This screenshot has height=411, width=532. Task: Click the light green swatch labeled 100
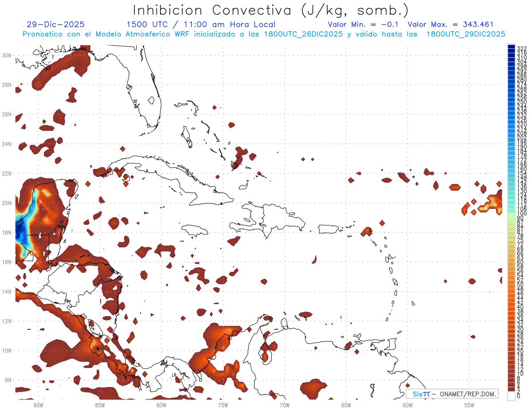pyautogui.click(x=511, y=215)
